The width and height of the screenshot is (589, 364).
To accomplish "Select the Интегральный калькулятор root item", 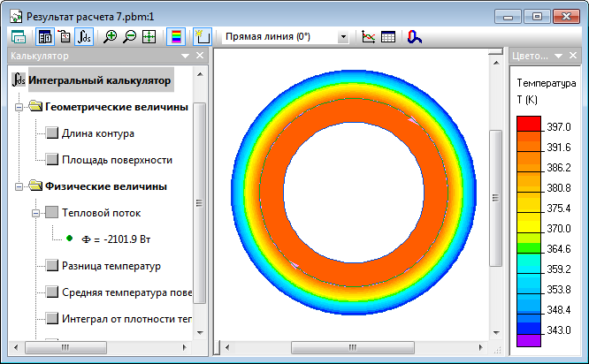I will tap(99, 80).
